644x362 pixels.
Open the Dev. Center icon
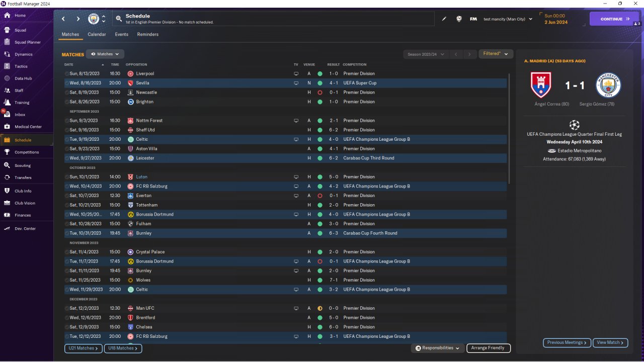pos(7,229)
